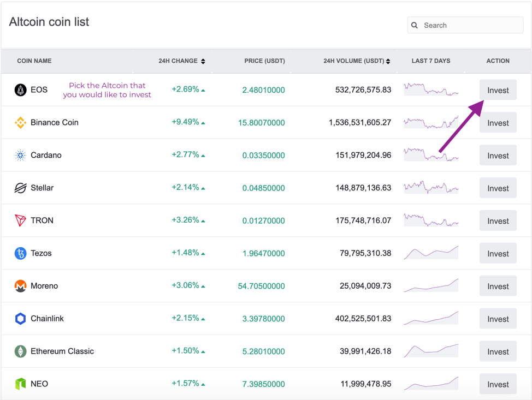Click Stellar volume 148,879,136.63

[363, 188]
